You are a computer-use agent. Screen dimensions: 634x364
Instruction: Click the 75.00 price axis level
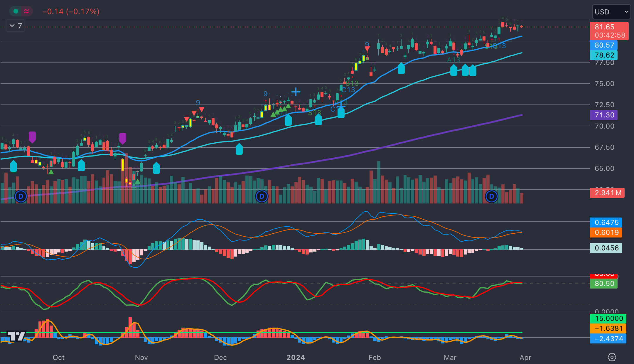pyautogui.click(x=604, y=84)
